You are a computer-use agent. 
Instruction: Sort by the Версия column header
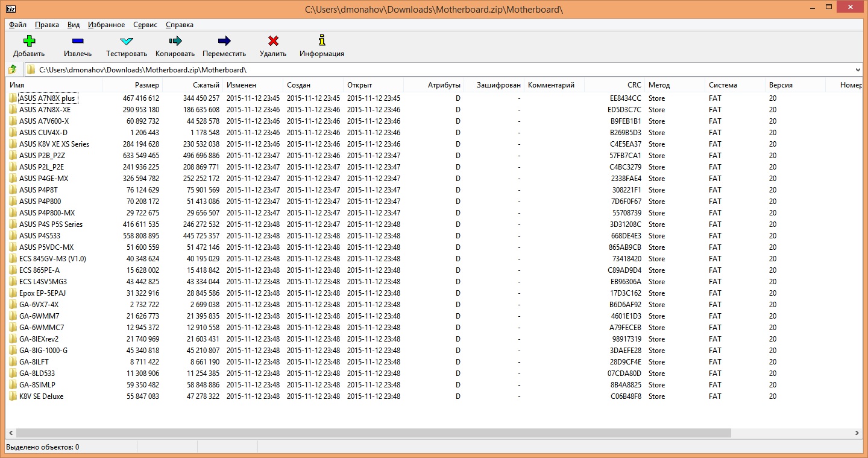pyautogui.click(x=796, y=85)
